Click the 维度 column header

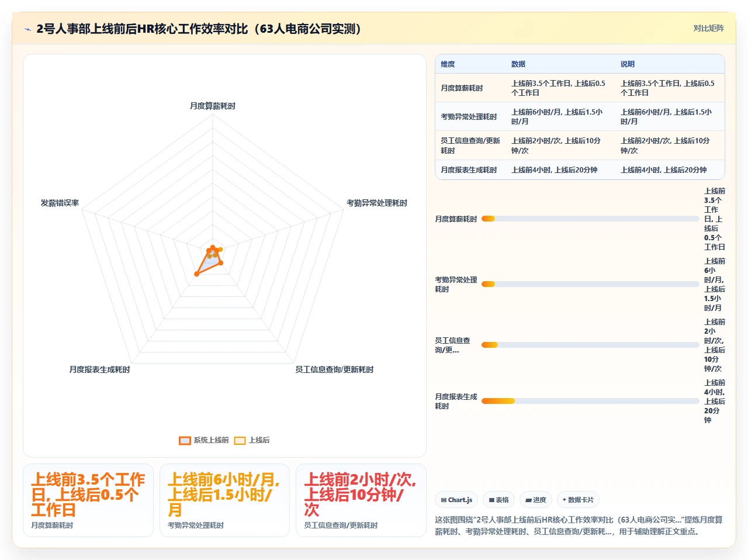448,64
